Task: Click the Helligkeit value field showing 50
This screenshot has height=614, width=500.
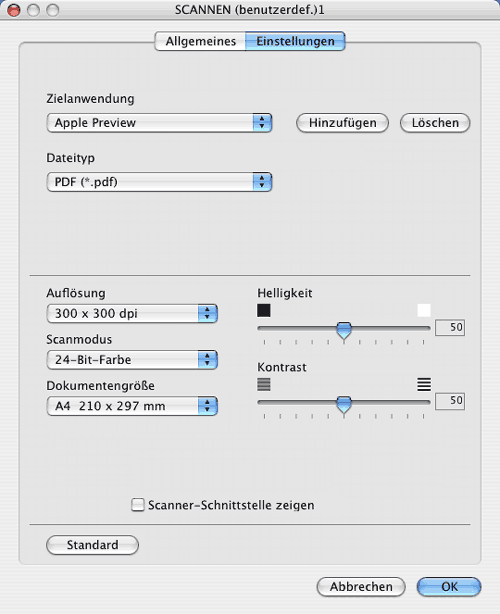Action: [x=450, y=327]
